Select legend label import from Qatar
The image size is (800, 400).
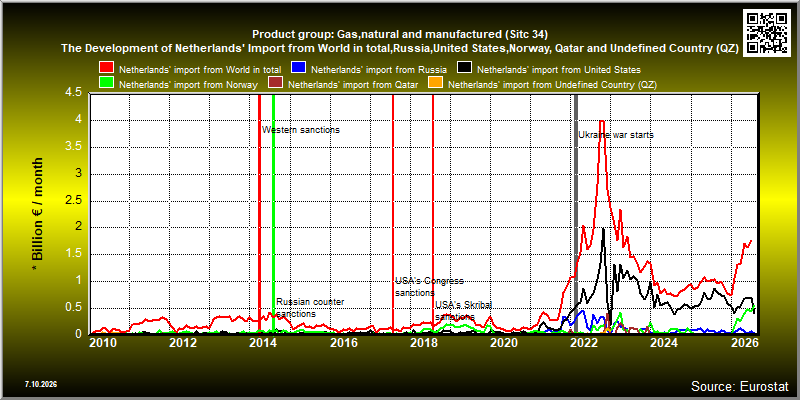click(353, 85)
